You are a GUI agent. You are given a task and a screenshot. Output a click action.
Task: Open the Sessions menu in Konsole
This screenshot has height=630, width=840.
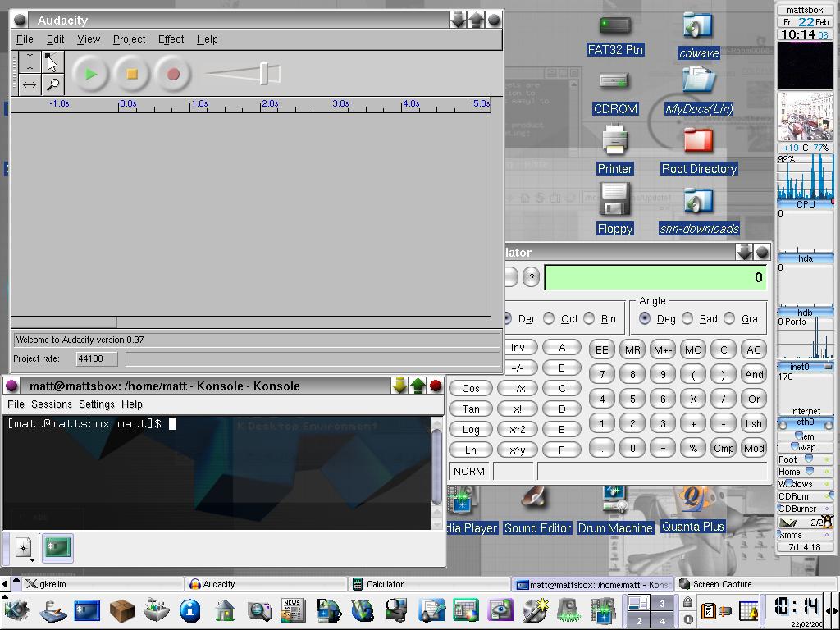click(x=52, y=404)
